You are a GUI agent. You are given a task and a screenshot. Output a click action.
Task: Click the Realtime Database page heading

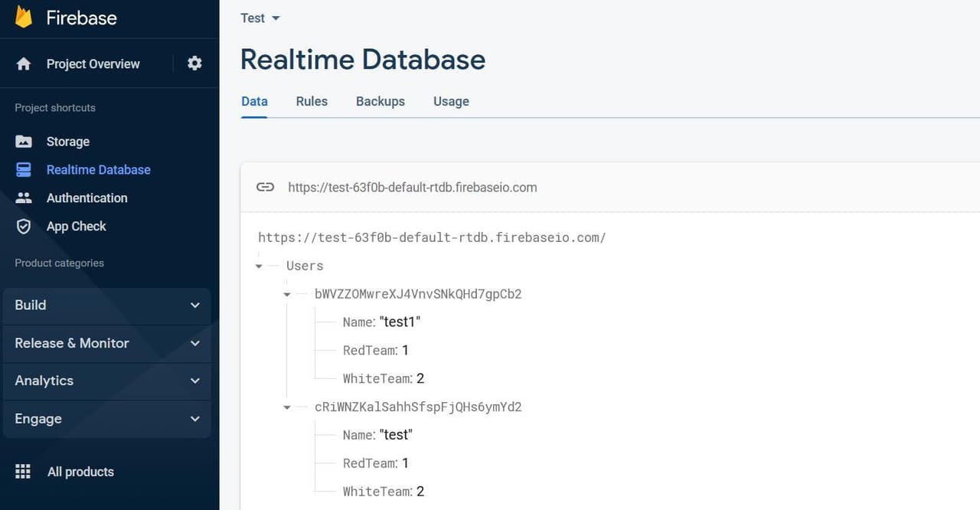coord(363,60)
